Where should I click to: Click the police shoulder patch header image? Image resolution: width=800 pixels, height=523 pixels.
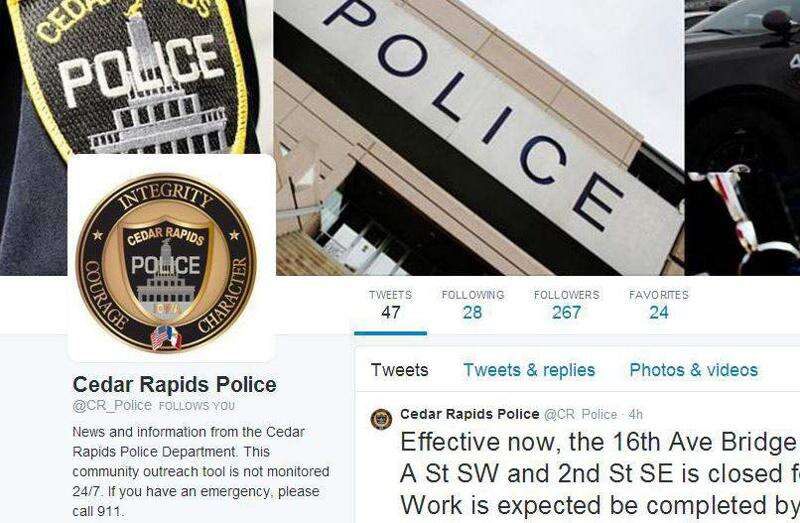(x=136, y=77)
